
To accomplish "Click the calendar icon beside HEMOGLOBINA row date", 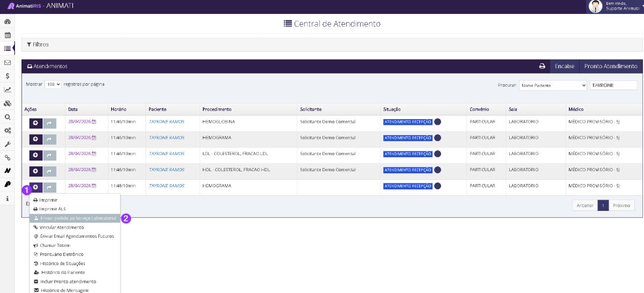I will (94, 122).
